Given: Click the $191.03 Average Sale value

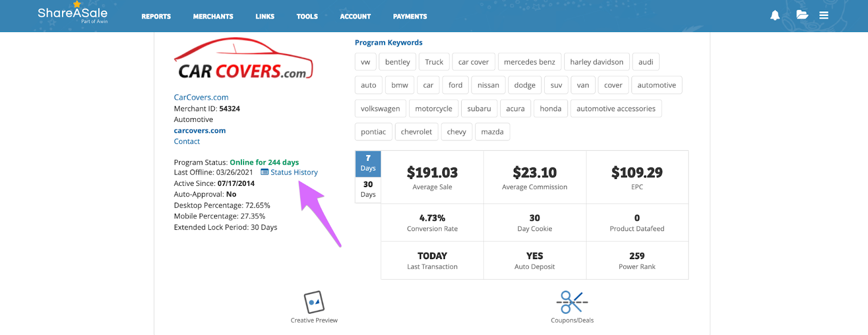Looking at the screenshot, I should point(432,173).
